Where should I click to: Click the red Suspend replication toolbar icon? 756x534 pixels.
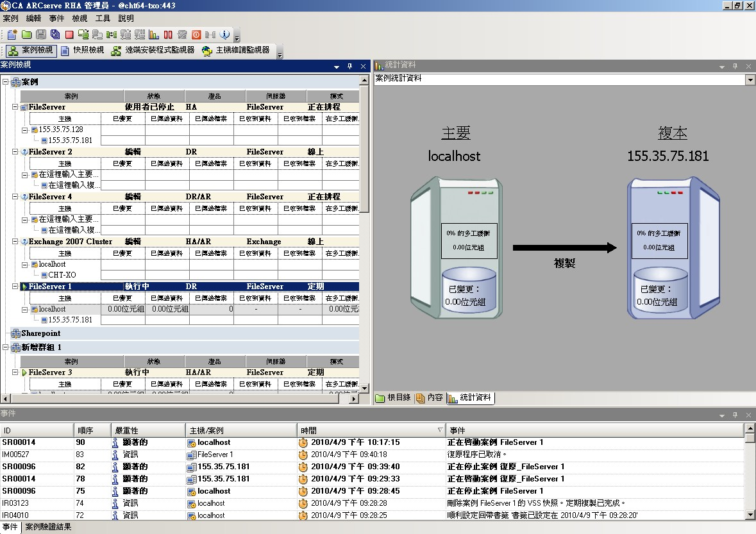click(168, 35)
